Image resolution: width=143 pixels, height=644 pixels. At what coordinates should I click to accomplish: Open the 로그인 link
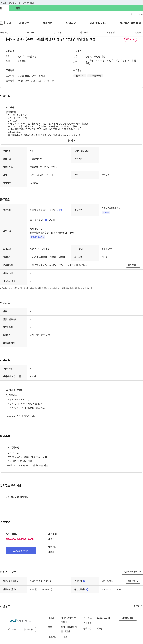(133, 14)
